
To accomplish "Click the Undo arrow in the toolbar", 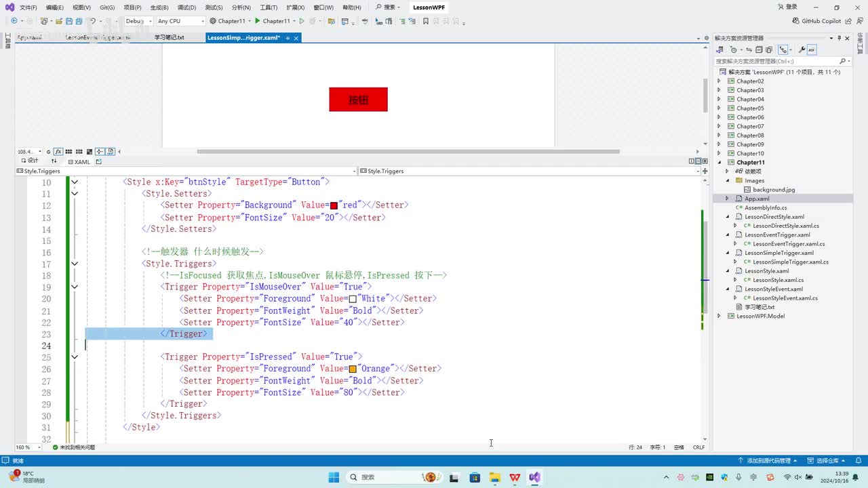I will (93, 21).
